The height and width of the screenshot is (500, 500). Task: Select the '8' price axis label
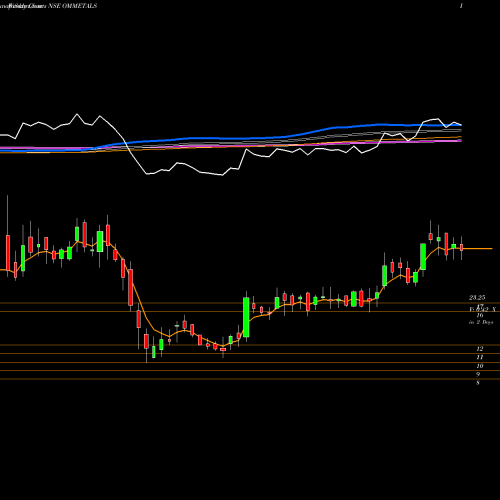478,383
